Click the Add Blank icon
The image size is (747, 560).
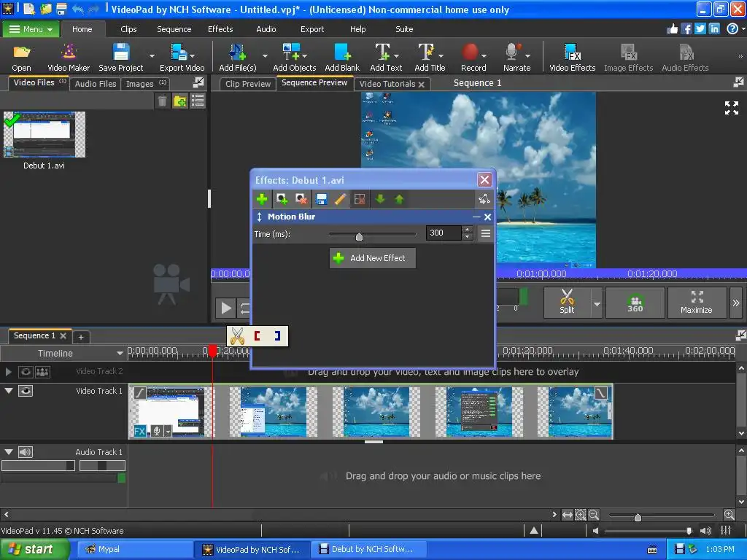point(342,57)
